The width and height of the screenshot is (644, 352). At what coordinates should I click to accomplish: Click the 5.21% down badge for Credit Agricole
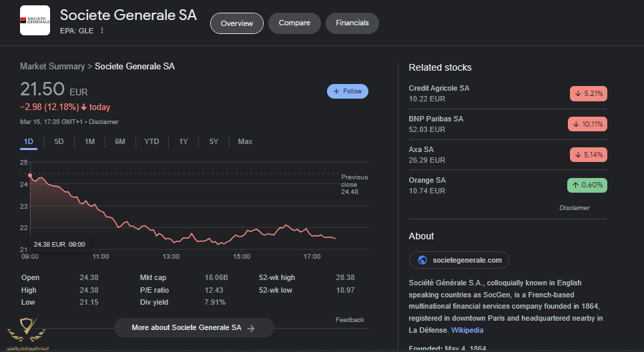588,93
